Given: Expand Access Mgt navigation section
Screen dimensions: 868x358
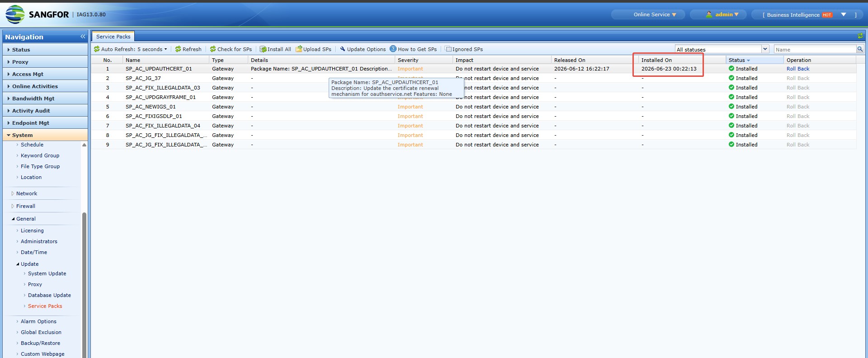Looking at the screenshot, I should [45, 74].
